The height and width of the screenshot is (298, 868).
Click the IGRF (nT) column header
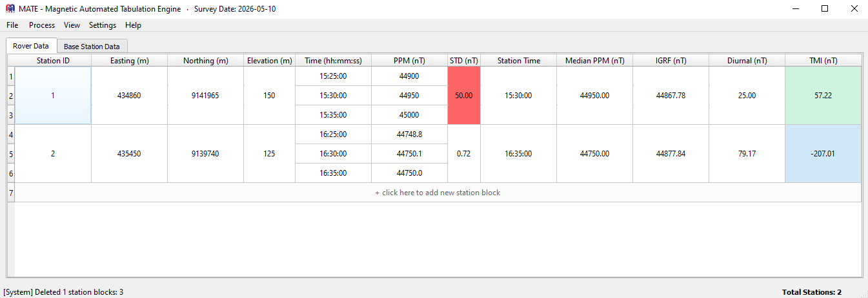[671, 61]
